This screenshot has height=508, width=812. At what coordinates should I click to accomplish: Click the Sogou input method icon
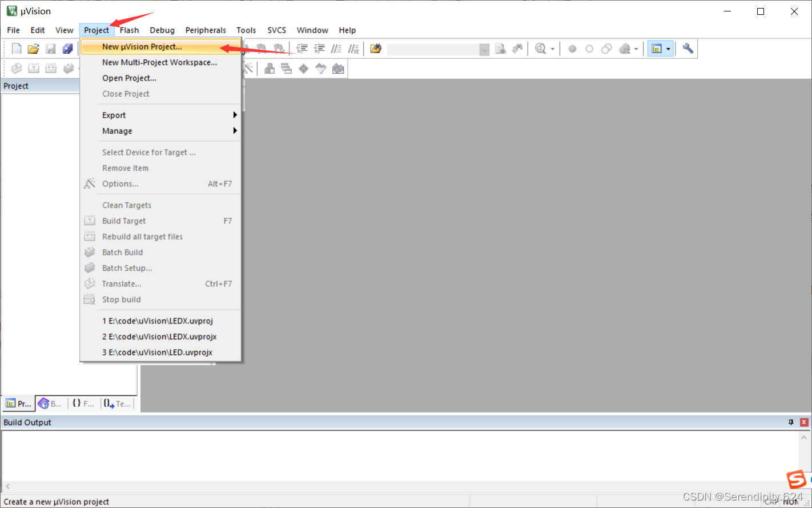pos(797,479)
